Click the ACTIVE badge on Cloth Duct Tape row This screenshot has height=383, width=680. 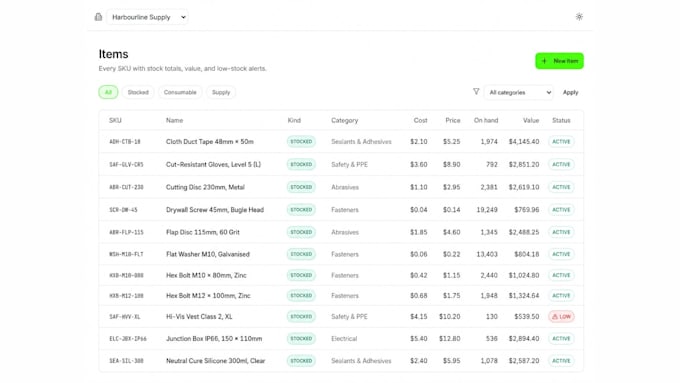[x=561, y=141]
